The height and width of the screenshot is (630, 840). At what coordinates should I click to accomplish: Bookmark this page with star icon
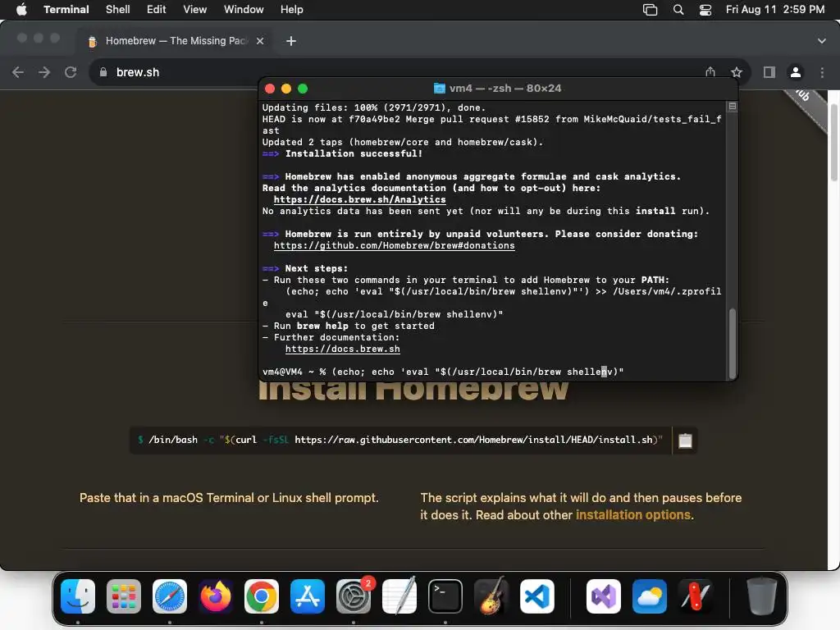737,72
